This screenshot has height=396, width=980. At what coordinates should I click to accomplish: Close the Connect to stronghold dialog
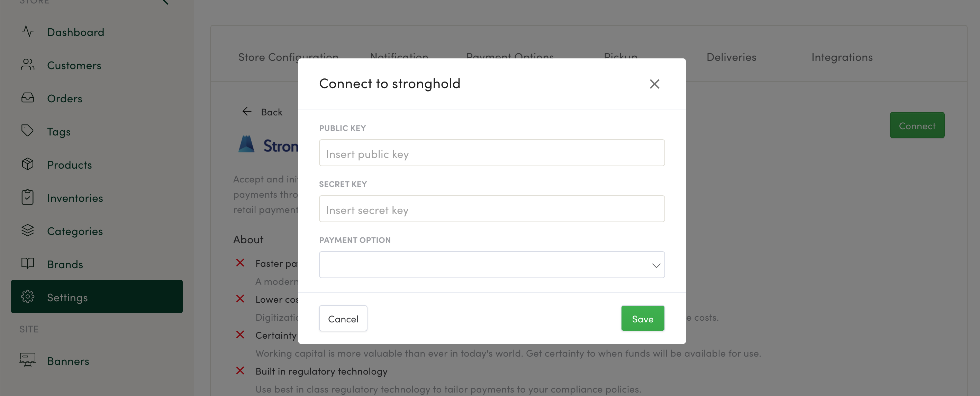coord(654,84)
